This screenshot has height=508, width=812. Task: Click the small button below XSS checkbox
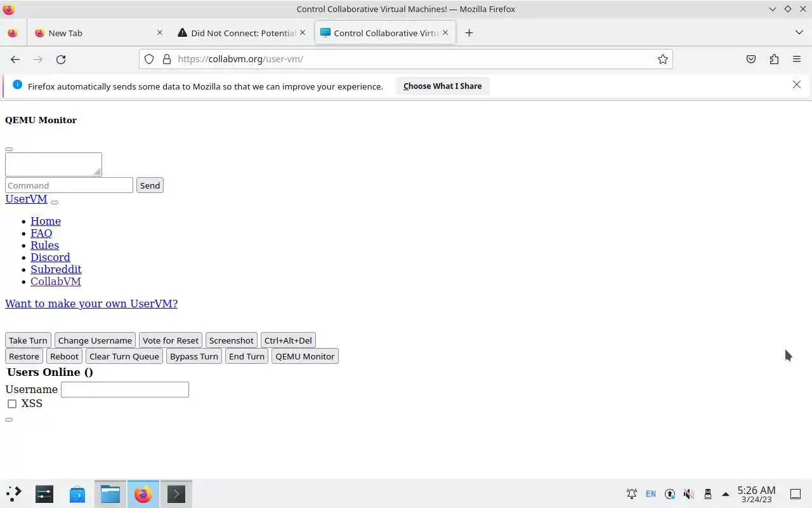(9, 420)
